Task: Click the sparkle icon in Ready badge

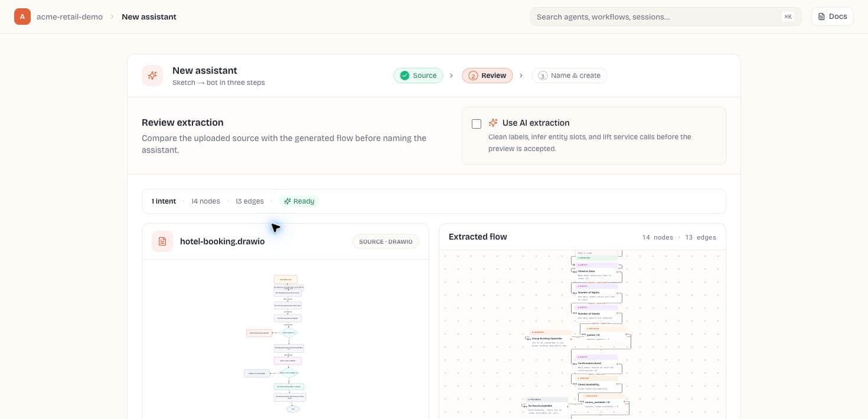Action: tap(288, 201)
